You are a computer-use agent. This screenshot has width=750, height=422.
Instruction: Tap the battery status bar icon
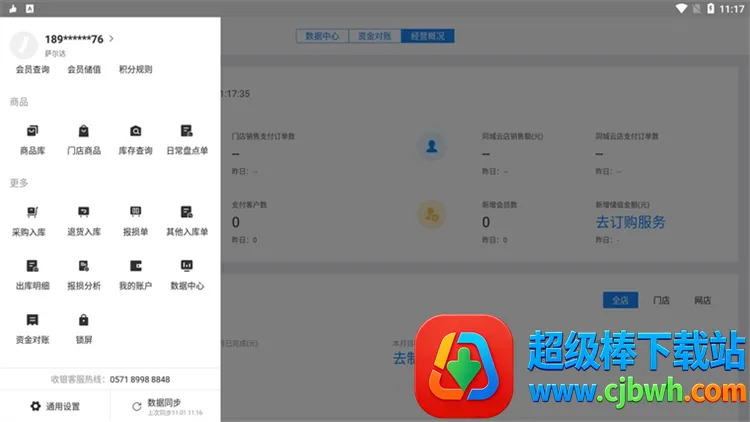(x=711, y=9)
